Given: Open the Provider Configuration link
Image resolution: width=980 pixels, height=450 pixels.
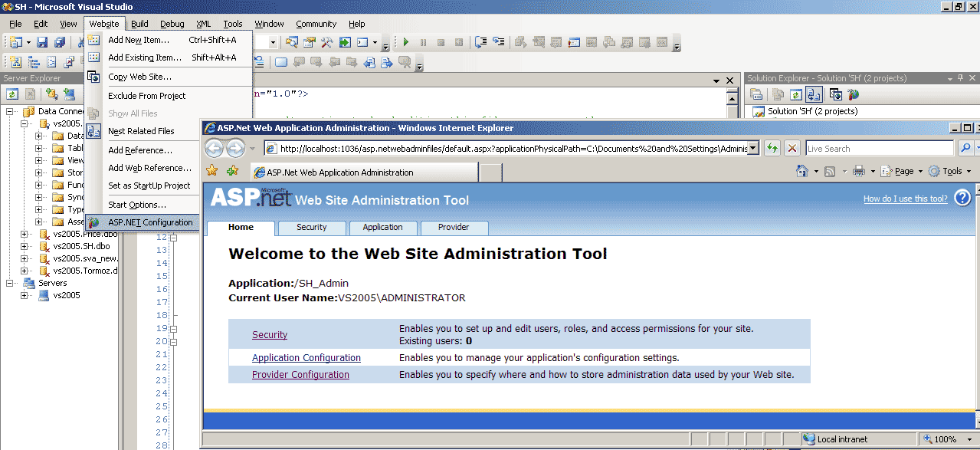Looking at the screenshot, I should pyautogui.click(x=300, y=375).
